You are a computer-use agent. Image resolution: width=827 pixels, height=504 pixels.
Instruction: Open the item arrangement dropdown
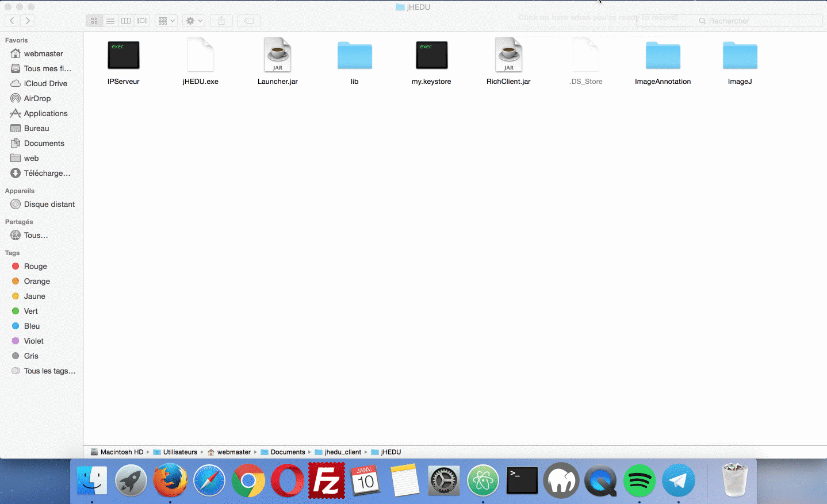166,21
